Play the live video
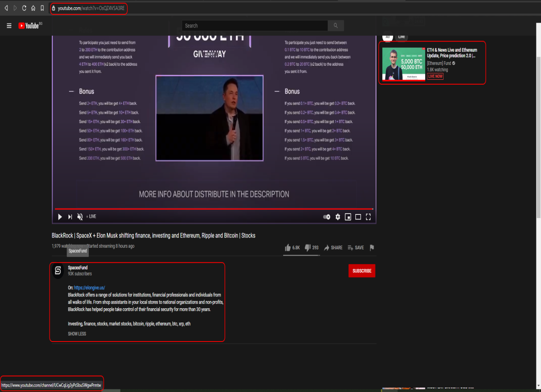 click(60, 217)
